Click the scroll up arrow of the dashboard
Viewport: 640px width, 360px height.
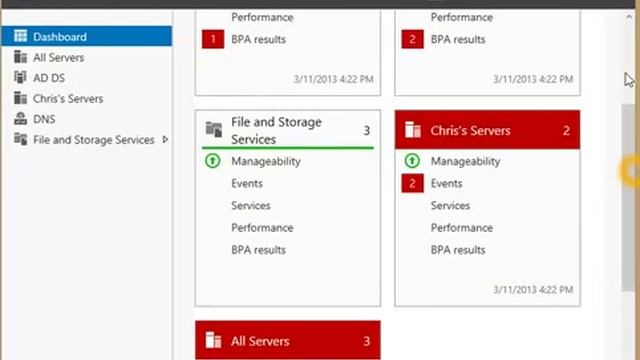pyautogui.click(x=629, y=17)
